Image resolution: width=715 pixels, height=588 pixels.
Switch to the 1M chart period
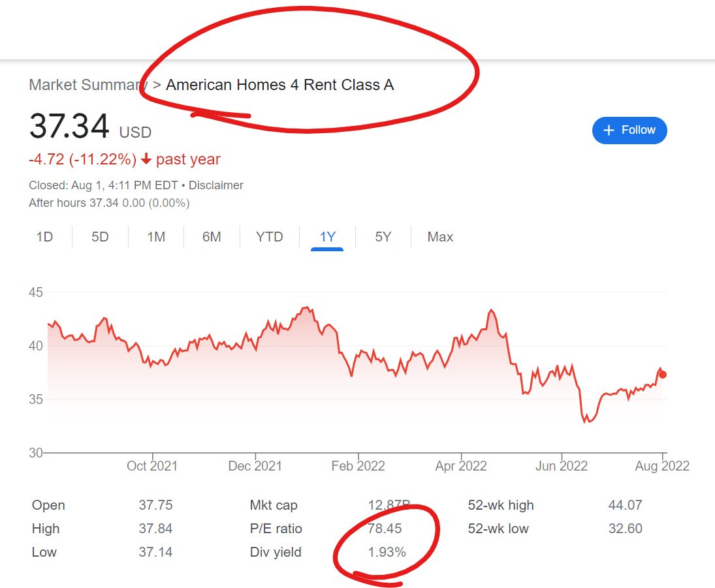(156, 236)
